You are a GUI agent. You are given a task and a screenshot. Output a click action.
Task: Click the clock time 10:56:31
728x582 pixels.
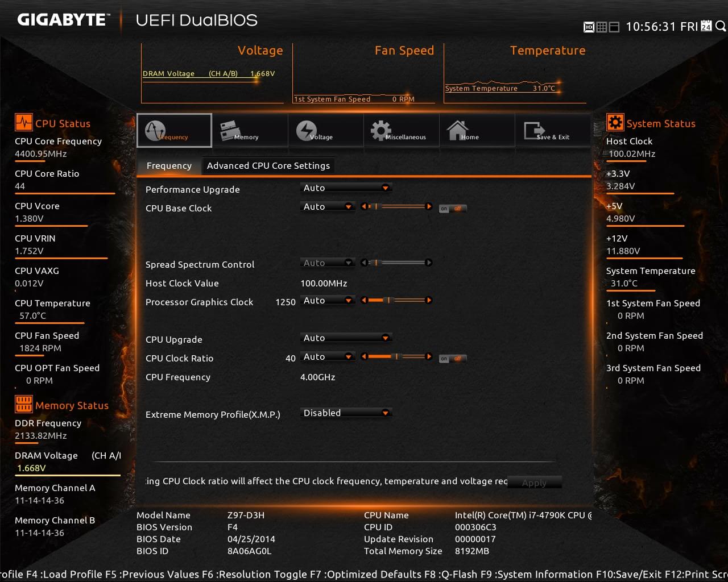point(651,27)
